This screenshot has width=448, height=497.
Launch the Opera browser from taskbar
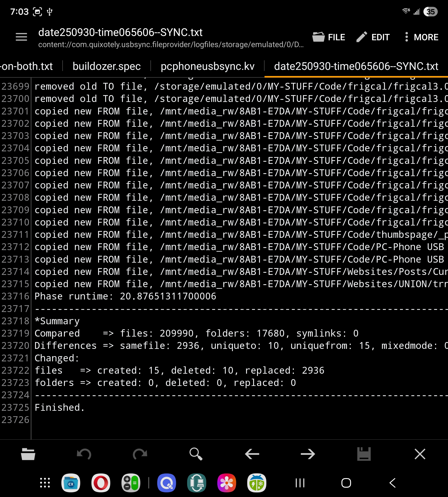(101, 483)
